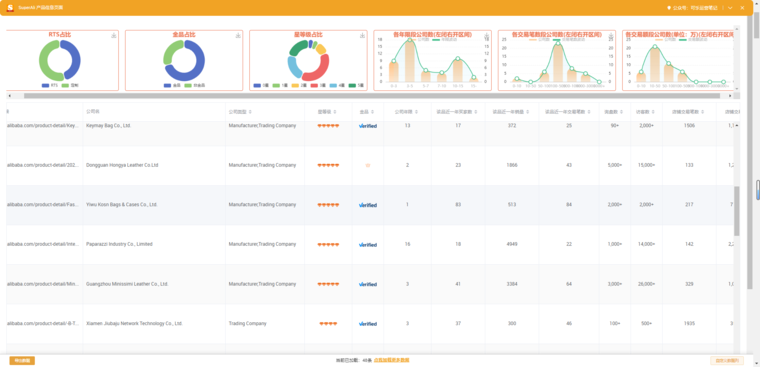
Task: Download the RTS占比 donut chart
Action: pos(114,35)
